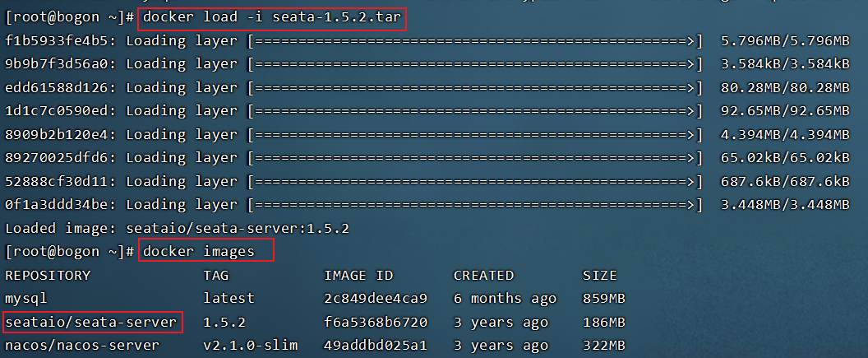Click the IMAGE ID column header
Viewport: 868px width, 358px height.
coord(358,276)
